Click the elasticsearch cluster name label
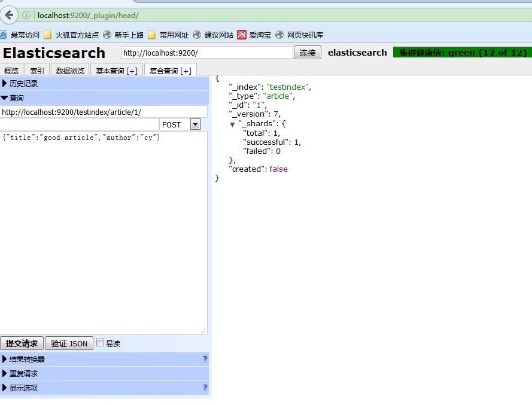This screenshot has height=405, width=532. [357, 53]
